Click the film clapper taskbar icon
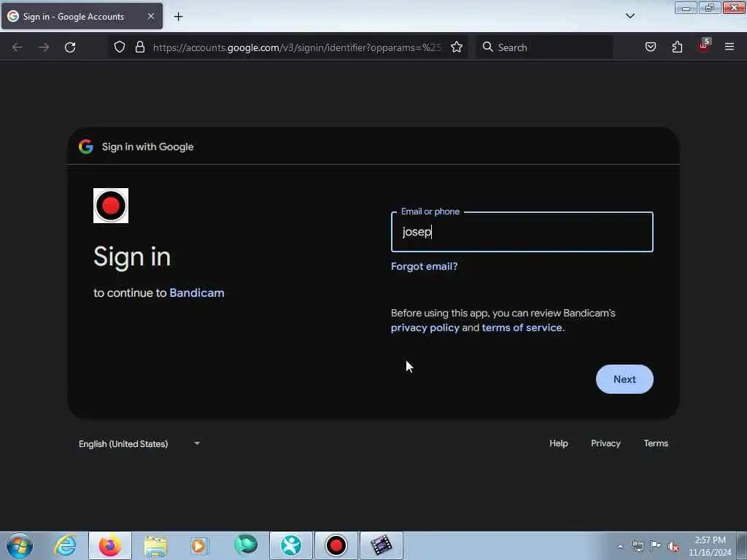 [x=381, y=545]
